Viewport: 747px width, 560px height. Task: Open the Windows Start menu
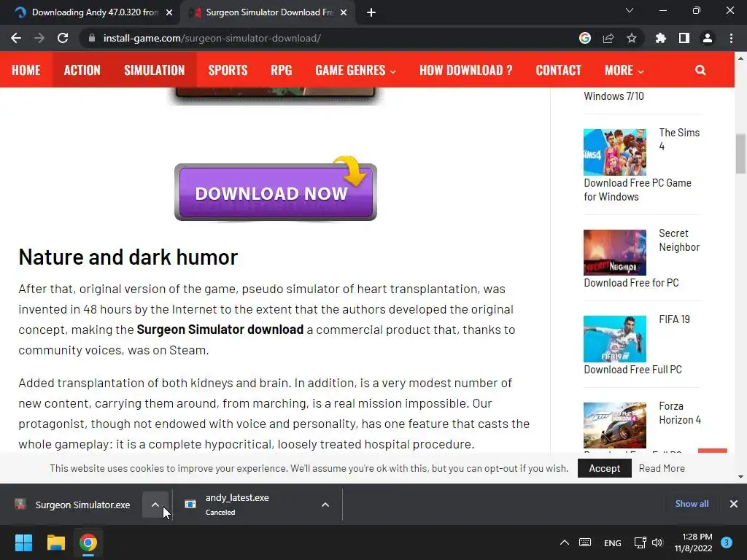(x=23, y=542)
